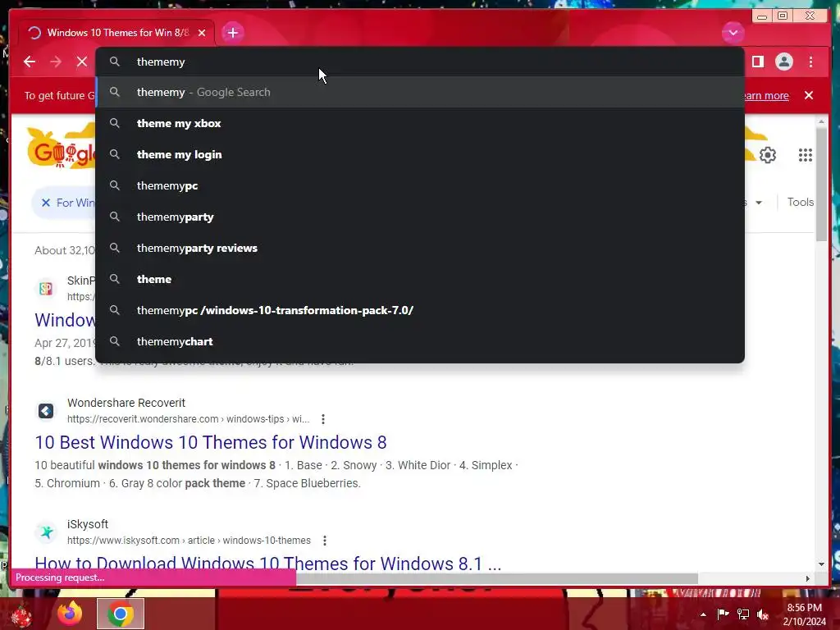The image size is (840, 630).
Task: Expand dropdown arrow left of Tools
Action: click(x=759, y=203)
